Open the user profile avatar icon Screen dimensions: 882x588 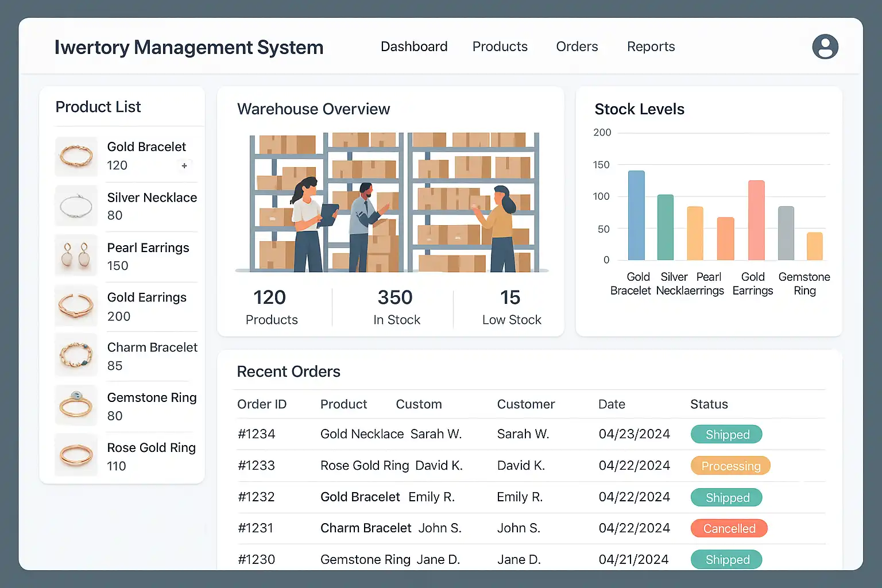pyautogui.click(x=825, y=47)
